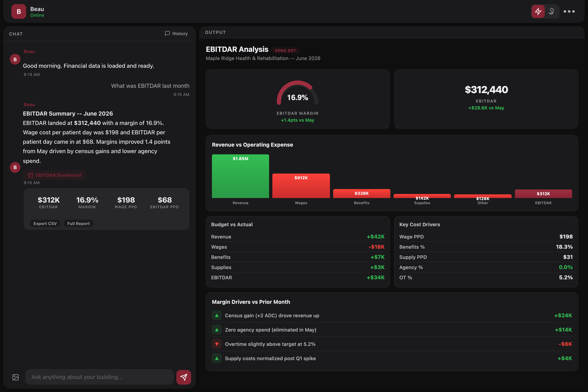This screenshot has width=588, height=392.
Task: Click the lightning bolt mode icon
Action: pyautogui.click(x=538, y=11)
